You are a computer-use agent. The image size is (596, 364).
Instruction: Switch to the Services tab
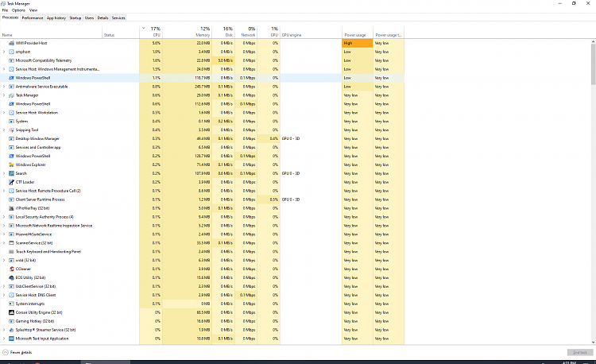pos(118,17)
